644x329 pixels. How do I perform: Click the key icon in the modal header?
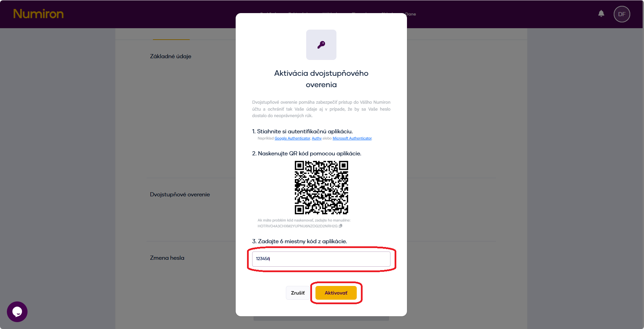coord(321,44)
